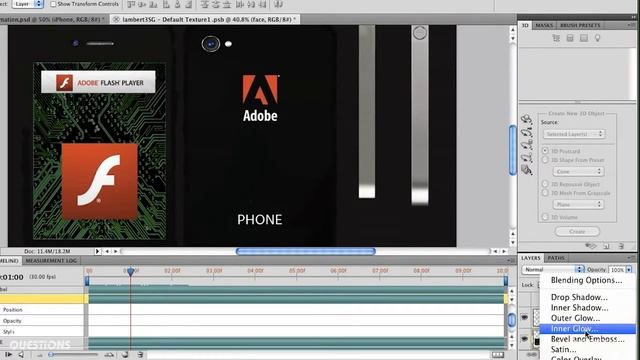Viewport: 640px width, 360px height.
Task: Open the Auto-Select Layer dropdown
Action: [28, 4]
